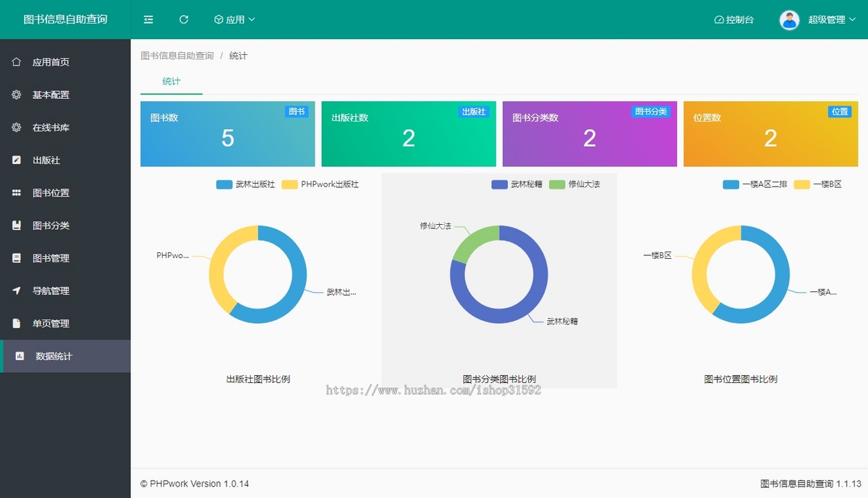This screenshot has width=868, height=498.
Task: Click the user avatar in header
Action: (x=789, y=20)
